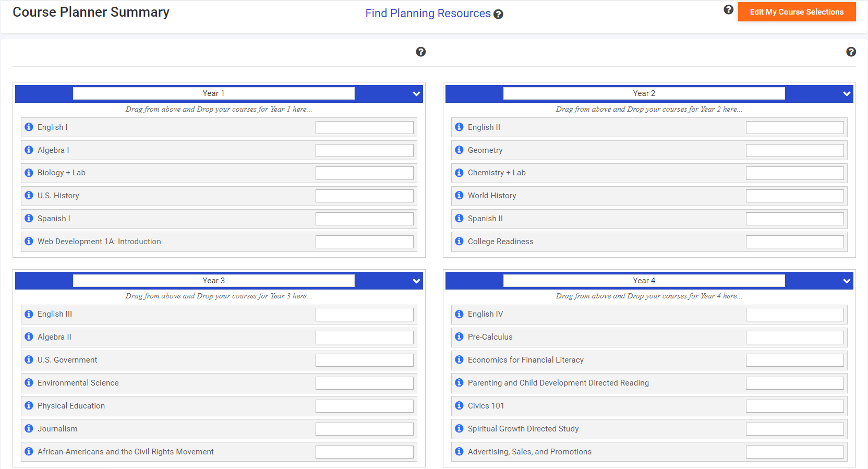The image size is (868, 469).
Task: Click the info icon beside English I
Action: pyautogui.click(x=29, y=127)
